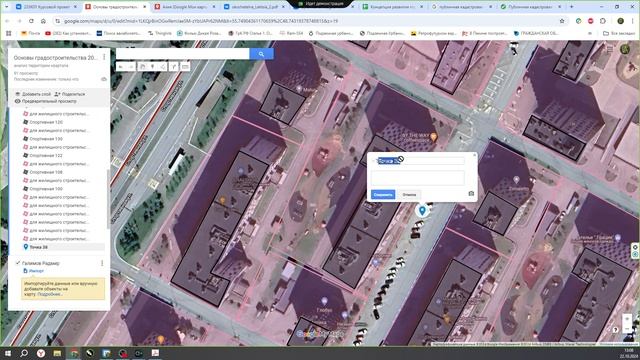Click the Google account avatar on map
This screenshot has height=360, width=640.
coord(624,49)
